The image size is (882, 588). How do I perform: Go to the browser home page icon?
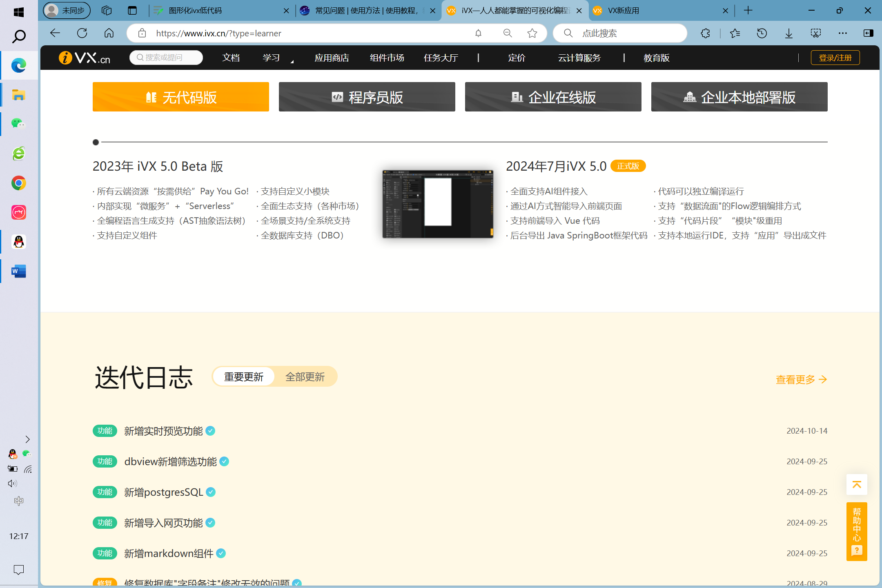click(109, 33)
